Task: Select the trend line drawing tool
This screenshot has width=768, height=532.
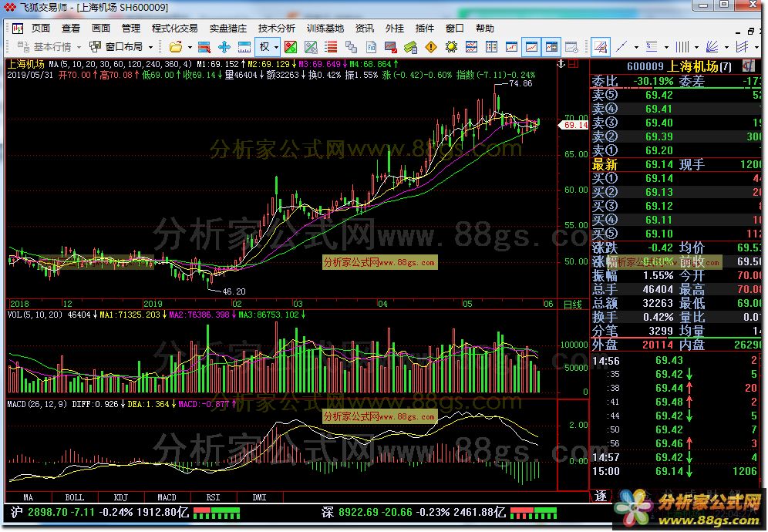Action: [x=621, y=47]
